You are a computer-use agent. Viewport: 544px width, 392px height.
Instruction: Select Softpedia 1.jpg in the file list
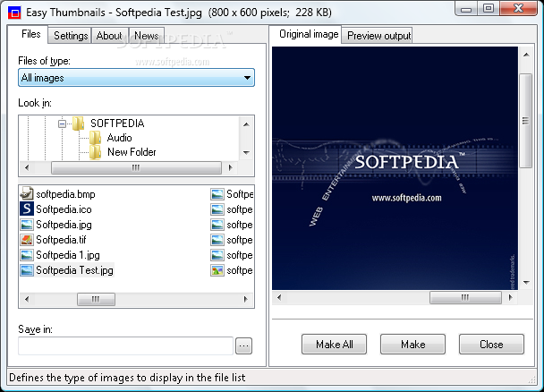(x=68, y=255)
